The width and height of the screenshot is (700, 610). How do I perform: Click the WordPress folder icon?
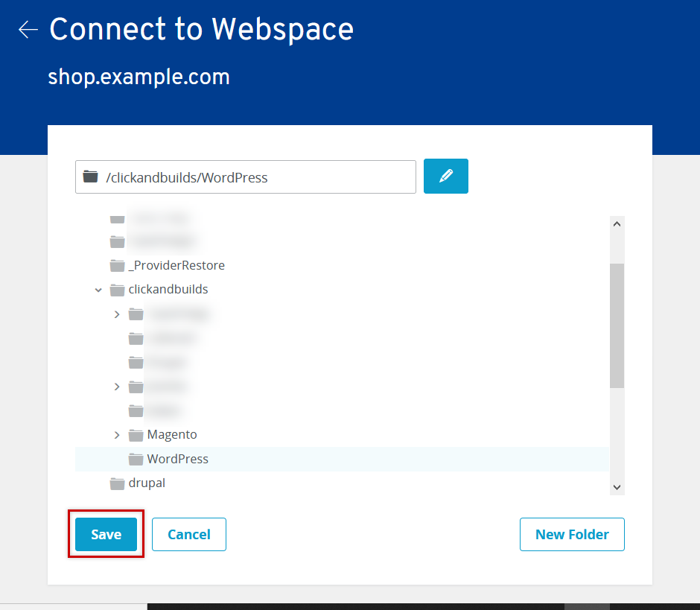point(136,459)
